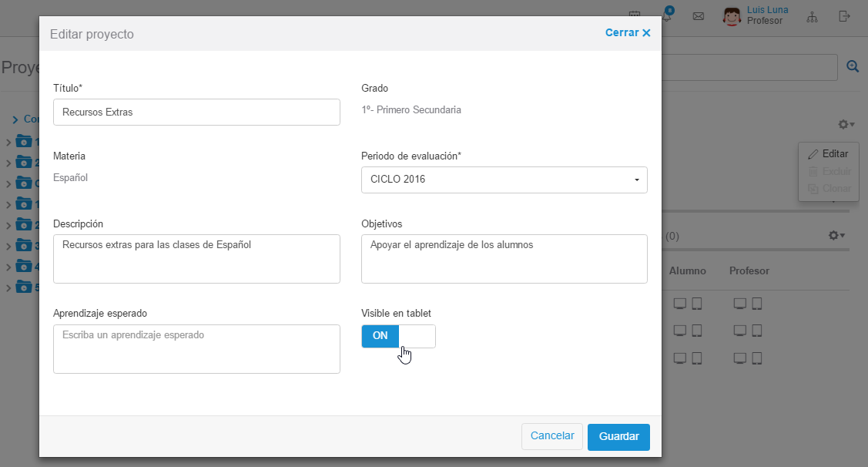Click the magnifier search icon
The height and width of the screenshot is (467, 868).
click(853, 67)
